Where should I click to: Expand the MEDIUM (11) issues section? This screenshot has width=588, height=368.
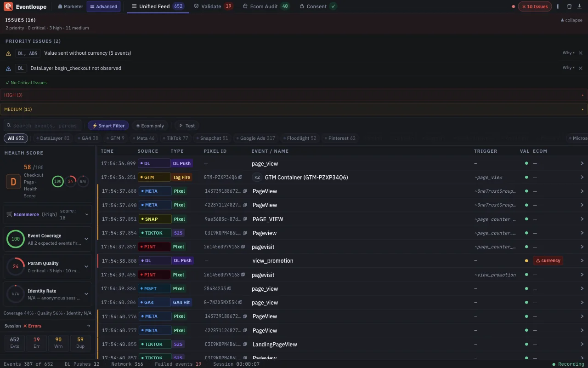[x=294, y=109]
